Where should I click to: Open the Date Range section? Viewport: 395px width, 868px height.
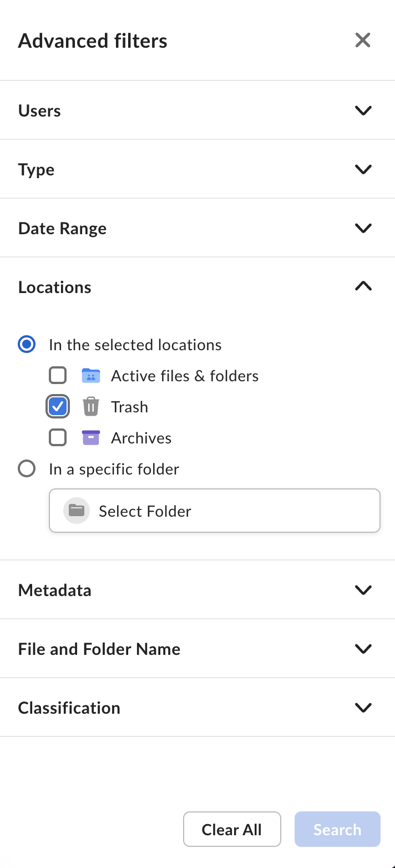(363, 228)
